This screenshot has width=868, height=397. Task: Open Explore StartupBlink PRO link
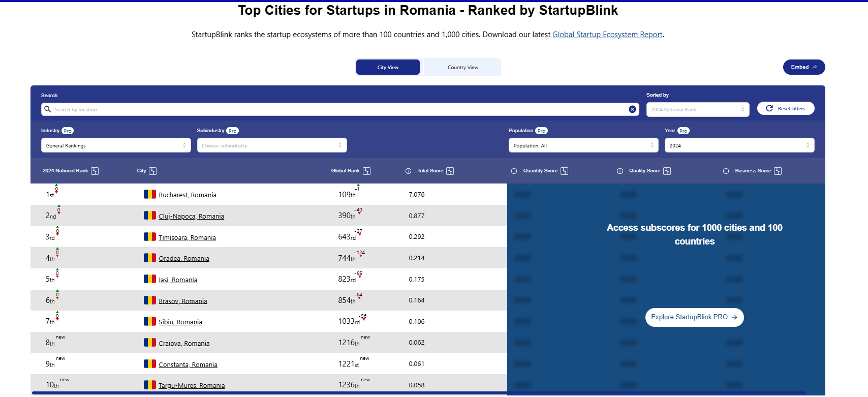pos(694,317)
